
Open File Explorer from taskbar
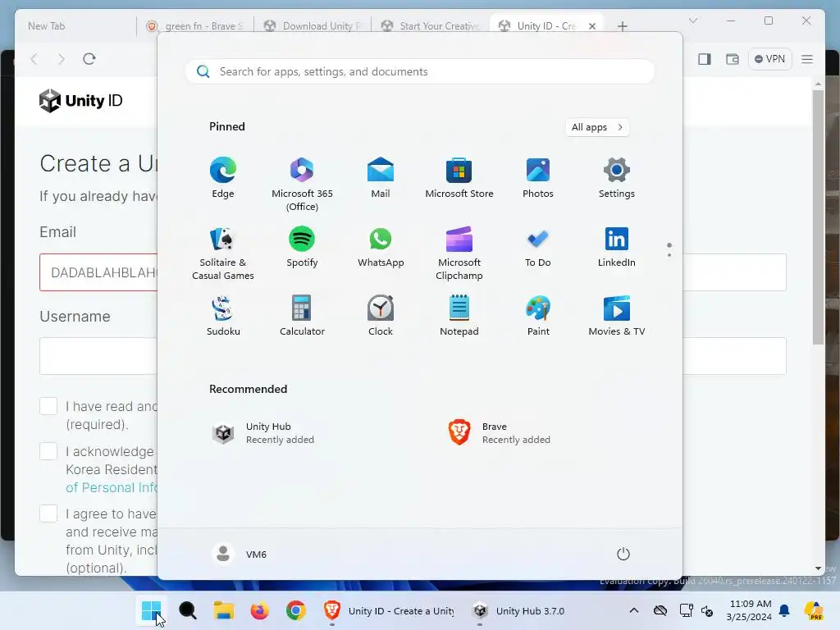point(223,610)
